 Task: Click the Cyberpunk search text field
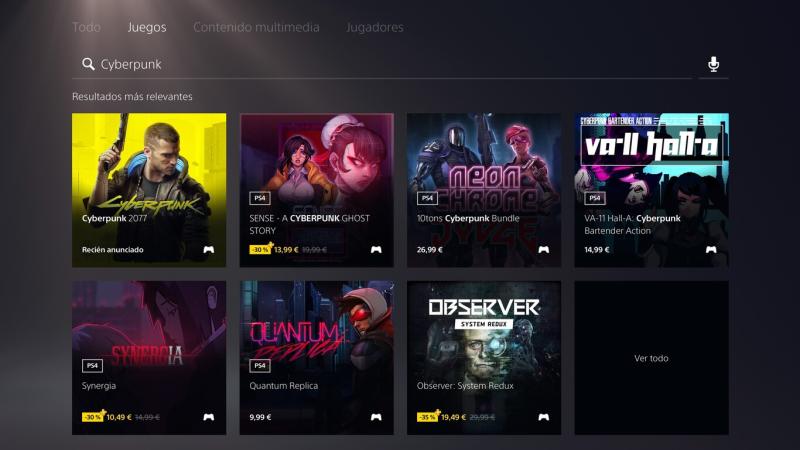[382, 64]
